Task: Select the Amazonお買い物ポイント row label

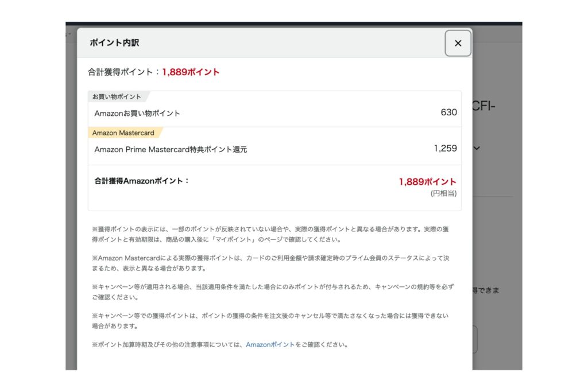Action: pyautogui.click(x=137, y=113)
